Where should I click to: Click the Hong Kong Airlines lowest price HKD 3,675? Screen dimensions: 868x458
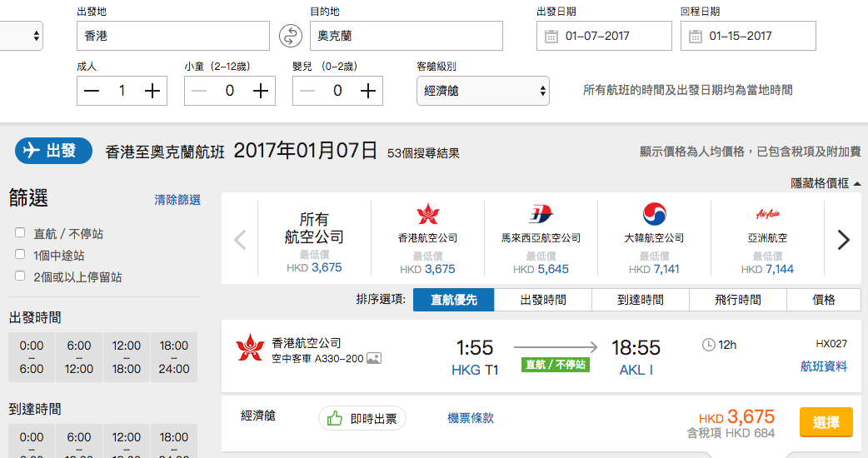427,269
